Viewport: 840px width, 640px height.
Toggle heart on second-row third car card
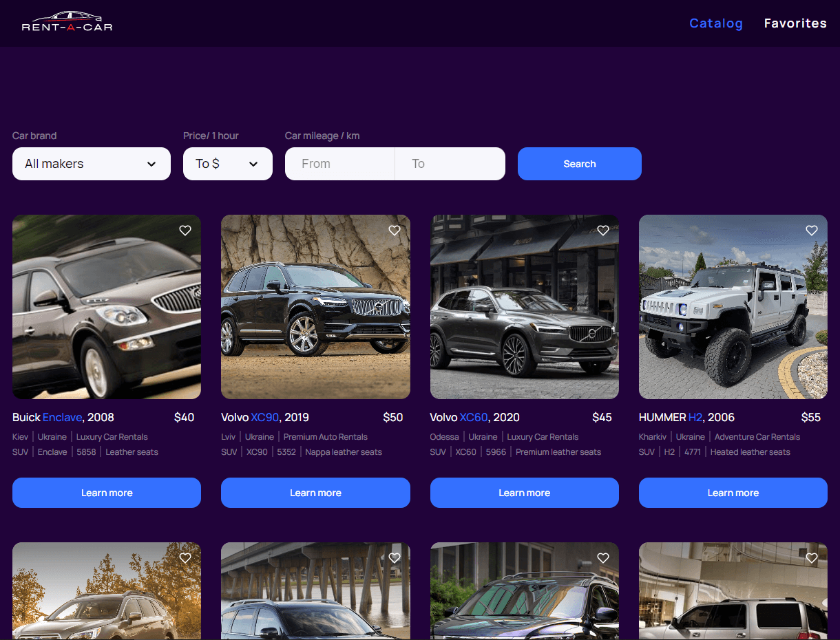click(x=603, y=558)
